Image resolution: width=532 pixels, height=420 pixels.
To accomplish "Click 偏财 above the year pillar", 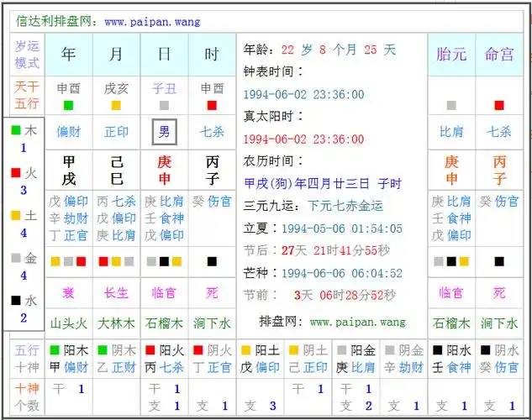I will pyautogui.click(x=69, y=132).
